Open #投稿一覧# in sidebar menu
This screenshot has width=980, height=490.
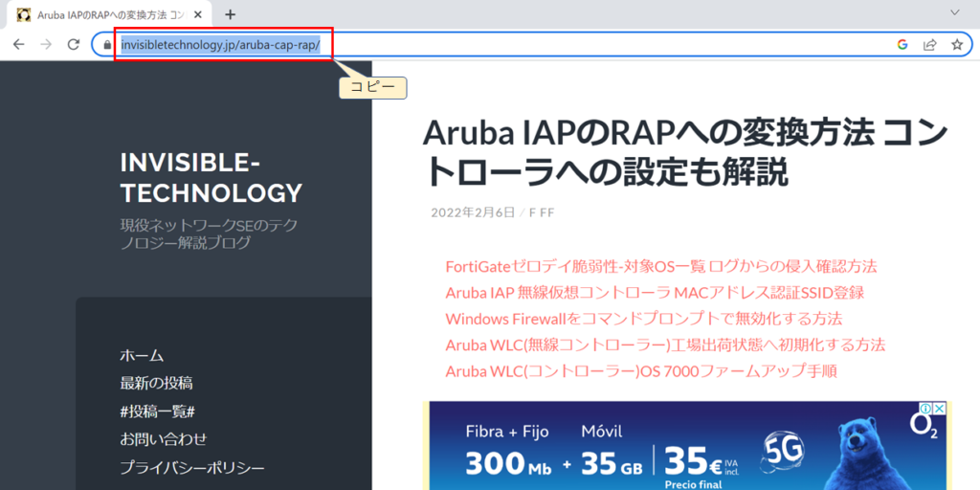pos(158,412)
